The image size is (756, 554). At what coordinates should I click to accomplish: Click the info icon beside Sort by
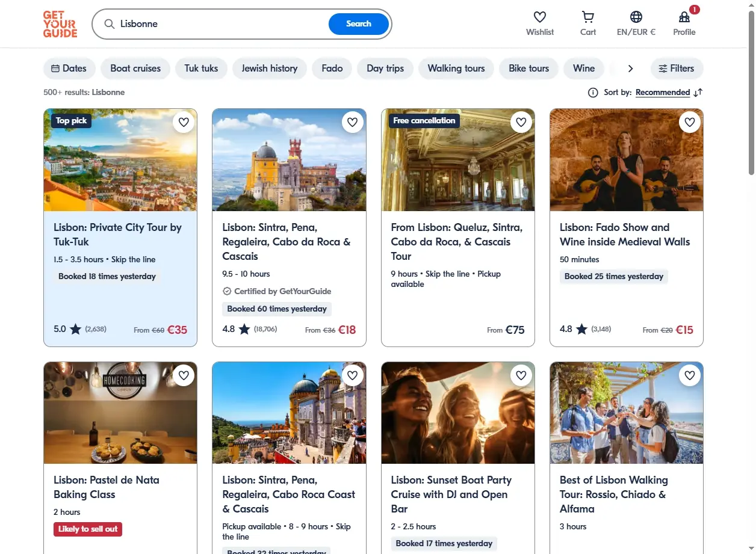593,93
